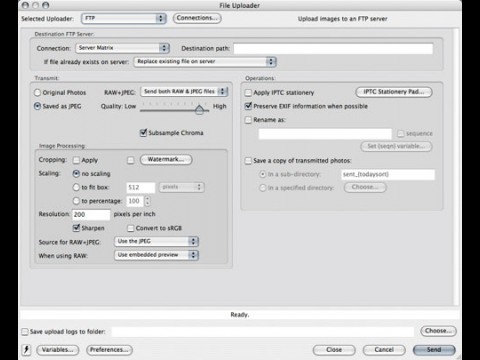Click the Send button
Image resolution: width=480 pixels, height=360 pixels.
(434, 350)
